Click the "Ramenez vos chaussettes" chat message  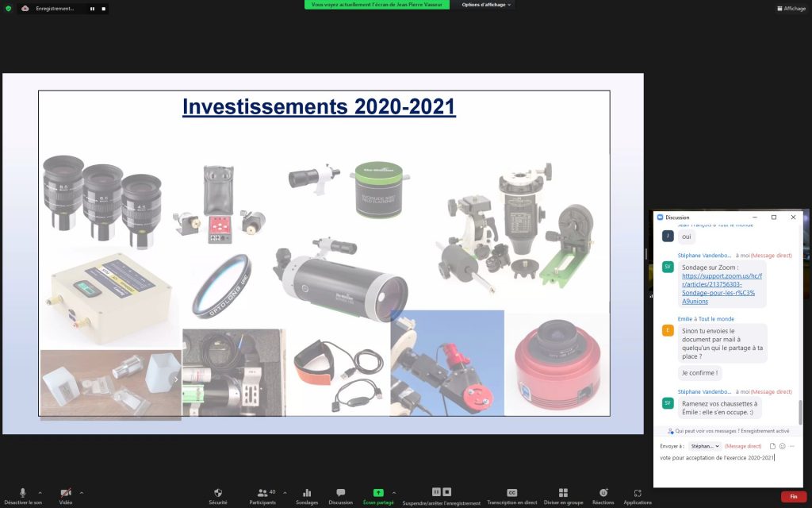click(x=719, y=408)
